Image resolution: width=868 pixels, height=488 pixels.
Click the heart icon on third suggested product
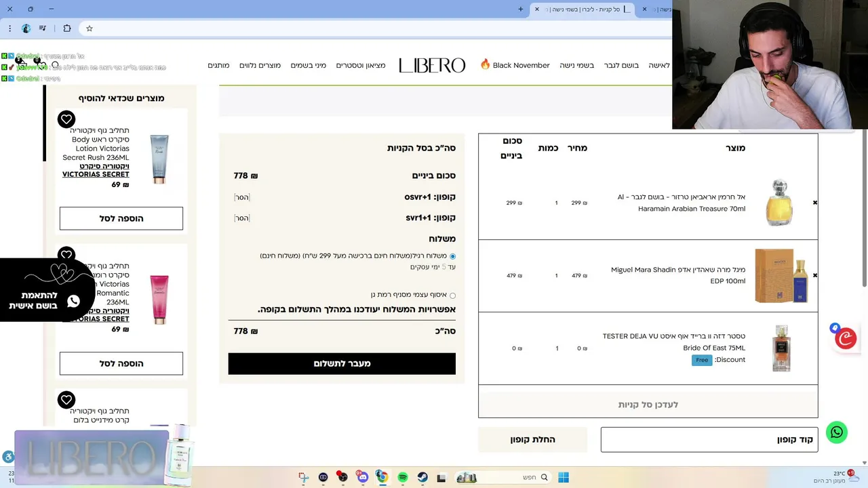pyautogui.click(x=66, y=400)
